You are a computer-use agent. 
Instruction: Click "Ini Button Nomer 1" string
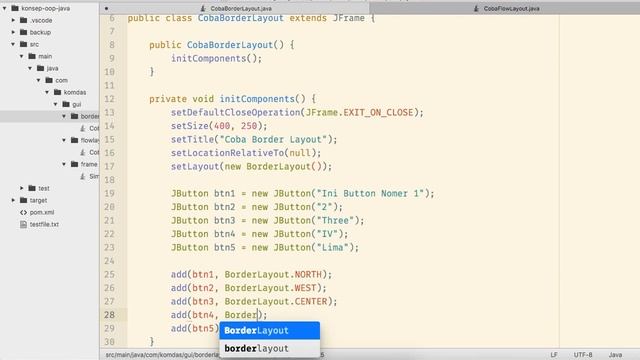(371, 193)
